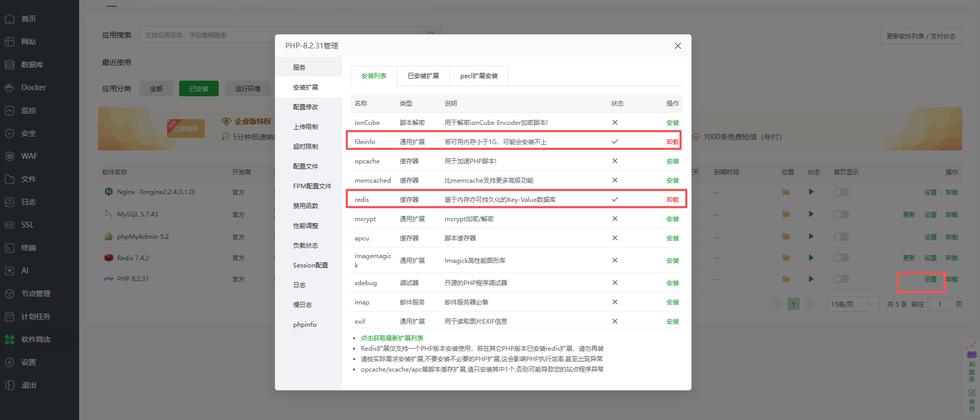Click 更新软件列表 / 支付状态 button

921,36
